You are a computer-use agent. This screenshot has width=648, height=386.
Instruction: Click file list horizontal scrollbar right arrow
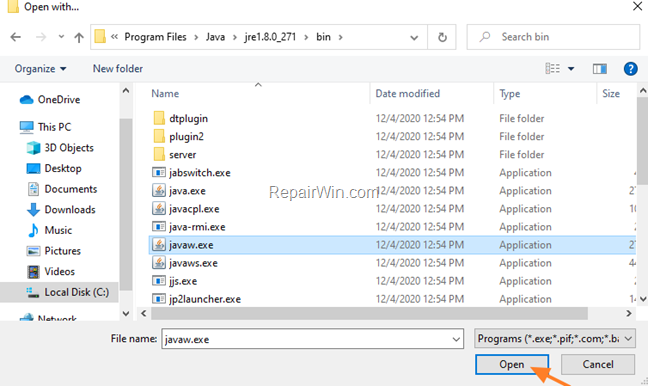(629, 313)
